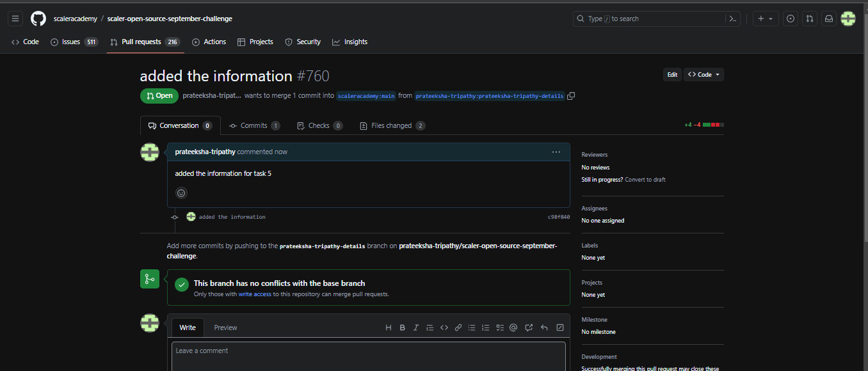868x371 pixels.
Task: Click Convert to draft
Action: click(645, 180)
